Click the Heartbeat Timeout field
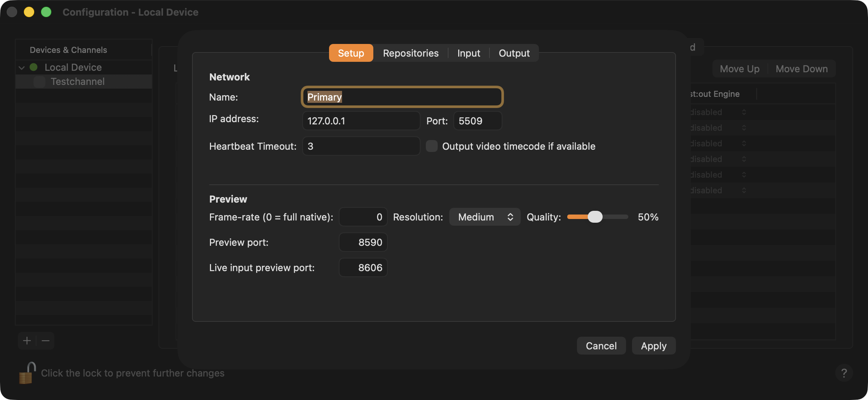The height and width of the screenshot is (400, 868). (x=361, y=146)
